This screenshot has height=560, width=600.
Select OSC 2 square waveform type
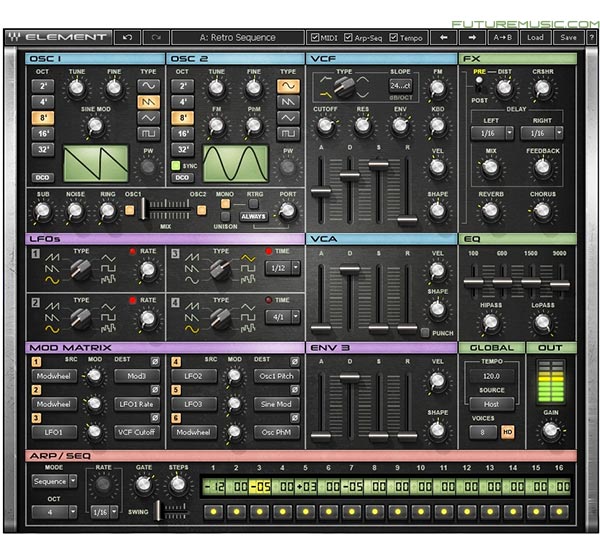tap(288, 134)
